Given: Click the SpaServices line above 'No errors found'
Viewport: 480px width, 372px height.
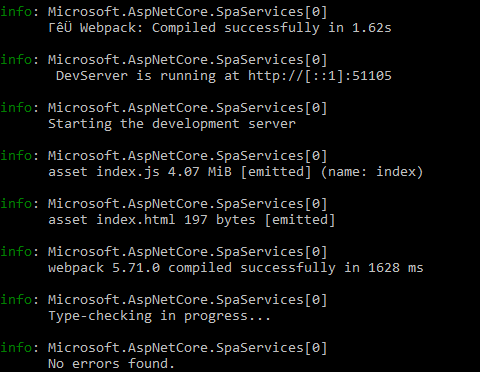Looking at the screenshot, I should [188, 348].
